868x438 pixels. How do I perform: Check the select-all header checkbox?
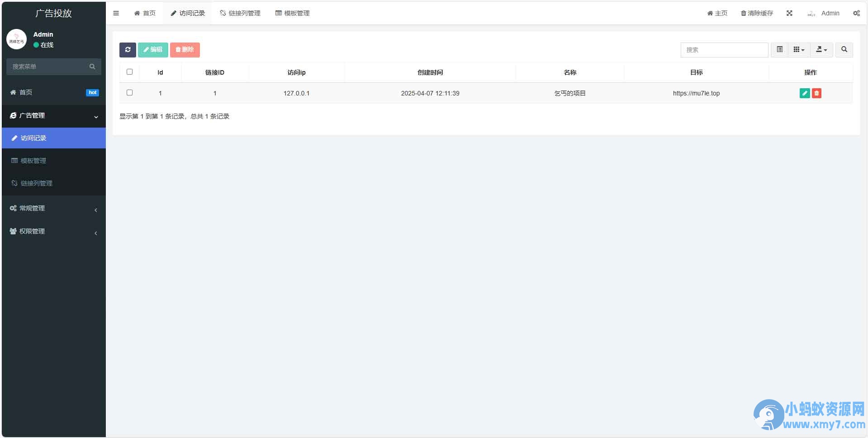coord(129,72)
